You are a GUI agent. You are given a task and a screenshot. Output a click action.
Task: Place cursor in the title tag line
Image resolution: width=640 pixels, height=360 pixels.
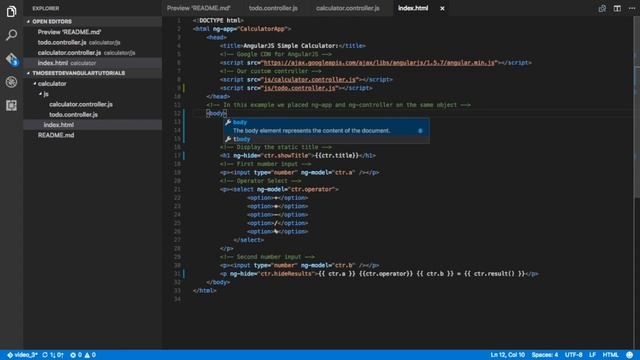tap(293, 46)
